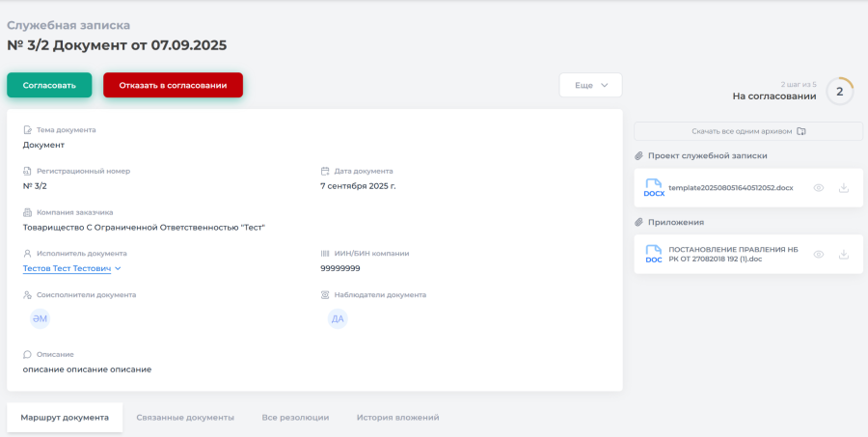Image resolution: width=868 pixels, height=437 pixels.
Task: Click the green Согласовать button
Action: pyautogui.click(x=49, y=85)
